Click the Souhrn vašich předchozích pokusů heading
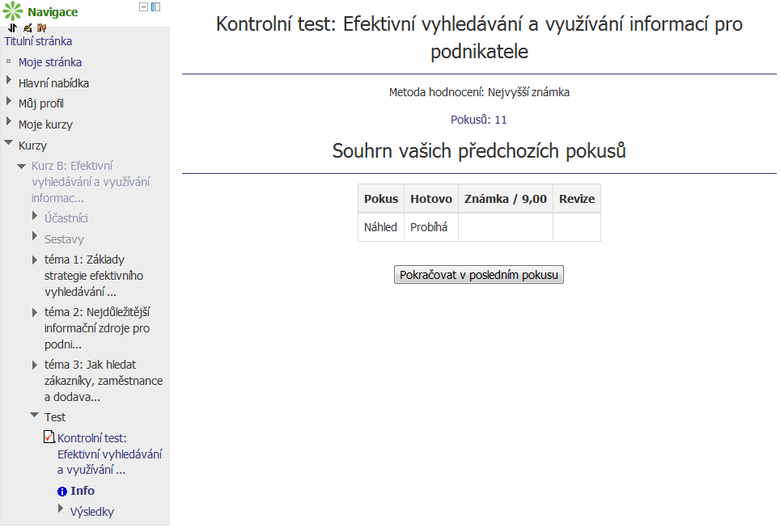Viewport: 780px width, 532px height. (479, 150)
